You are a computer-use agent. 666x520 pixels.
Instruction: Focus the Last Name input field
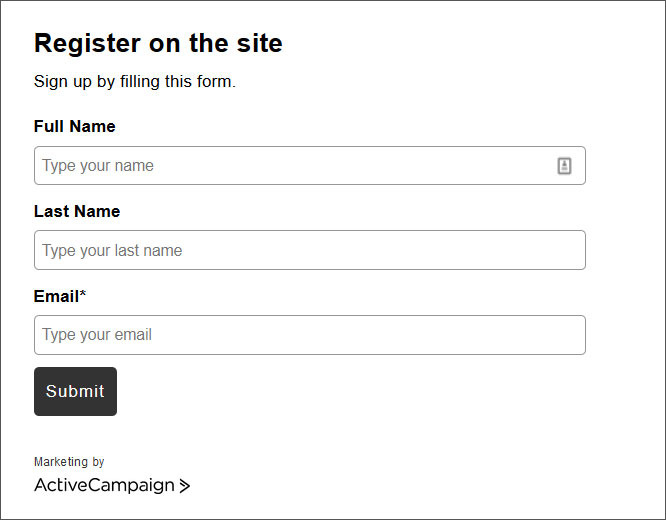310,250
